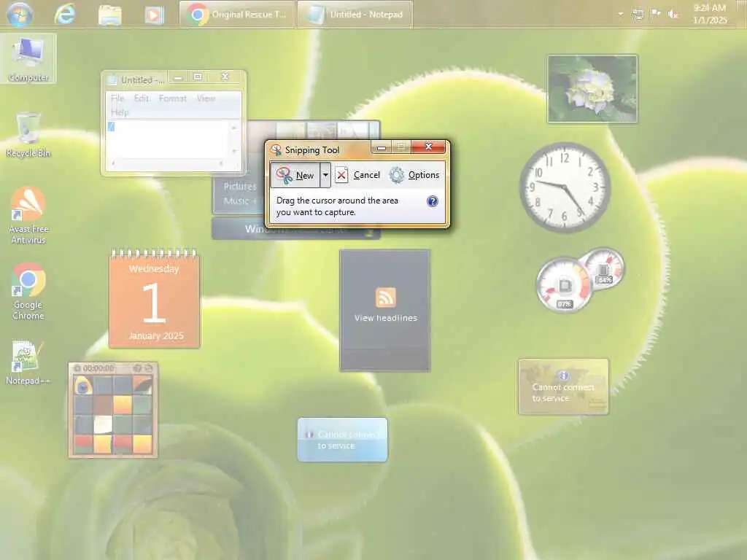Select the Computer desktop icon
The width and height of the screenshot is (747, 560).
click(28, 58)
